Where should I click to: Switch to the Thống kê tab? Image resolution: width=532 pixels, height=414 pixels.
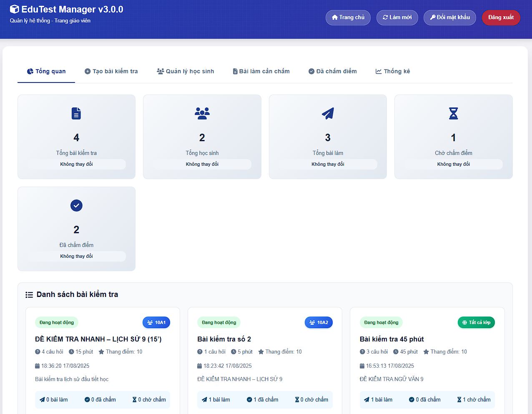tap(393, 71)
